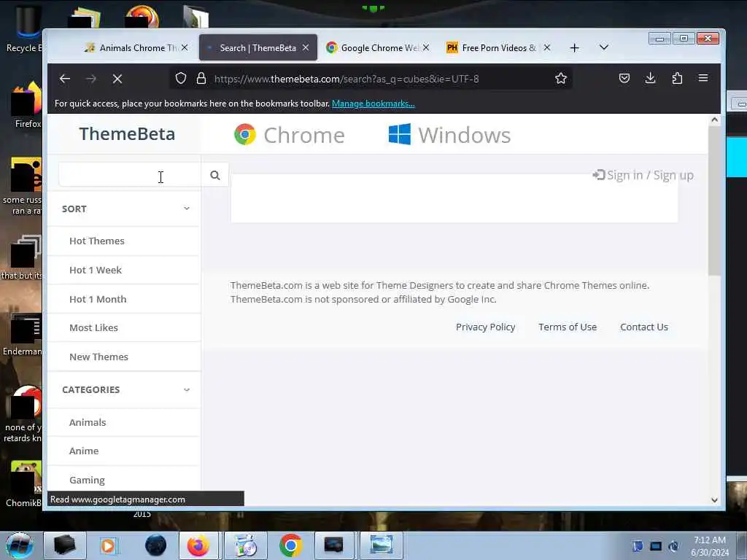
Task: Focus the ThemeBeta search input field
Action: [130, 175]
